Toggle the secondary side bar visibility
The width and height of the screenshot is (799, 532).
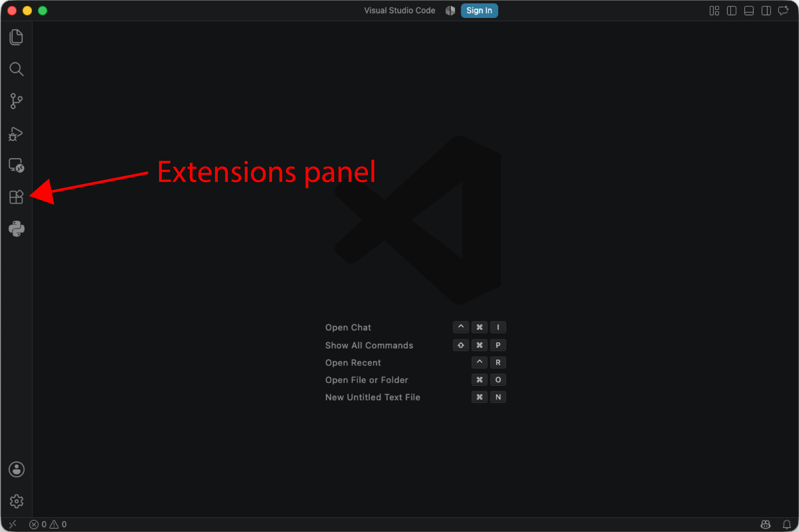(766, 11)
